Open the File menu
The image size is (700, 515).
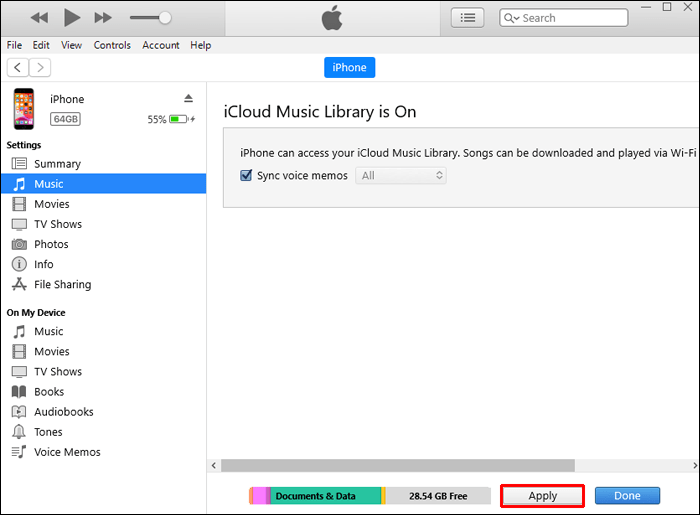[14, 45]
